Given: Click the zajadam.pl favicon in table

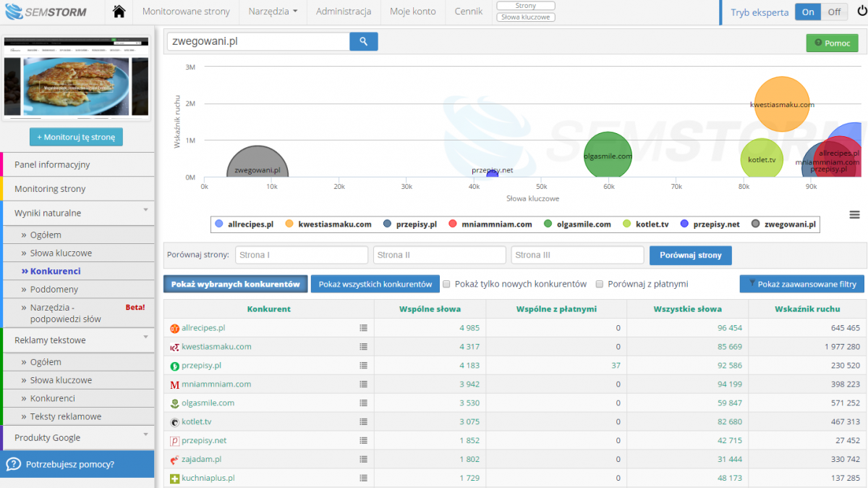Looking at the screenshot, I should tap(174, 460).
